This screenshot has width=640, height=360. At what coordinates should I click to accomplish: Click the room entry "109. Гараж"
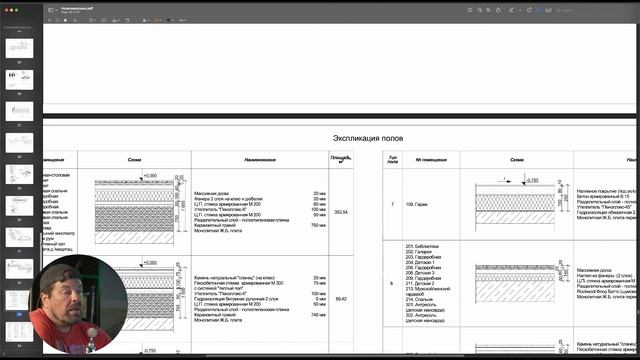coord(416,204)
